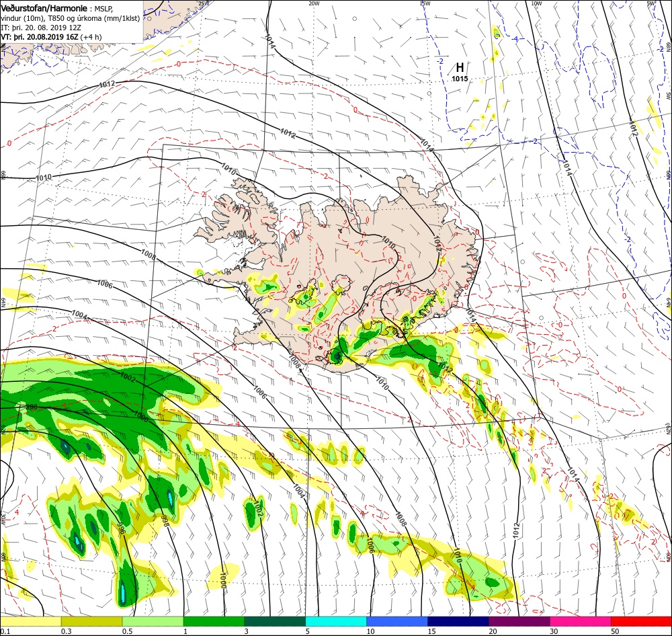Click the light green 0.5–1 mm legend swatch
This screenshot has height=636, width=672.
[153, 621]
